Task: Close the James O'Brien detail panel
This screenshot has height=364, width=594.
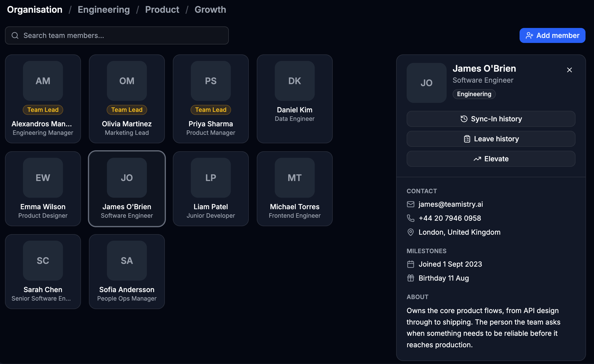Action: 569,70
